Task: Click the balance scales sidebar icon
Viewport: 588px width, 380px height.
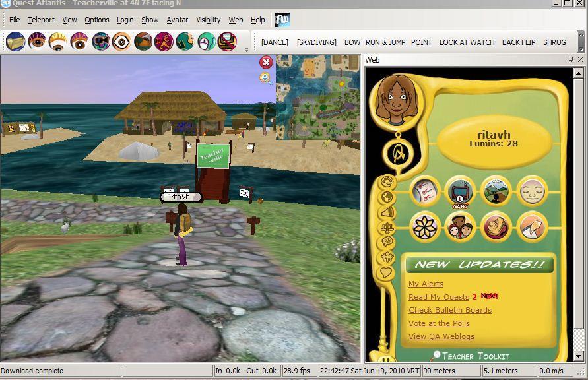Action: tap(387, 227)
